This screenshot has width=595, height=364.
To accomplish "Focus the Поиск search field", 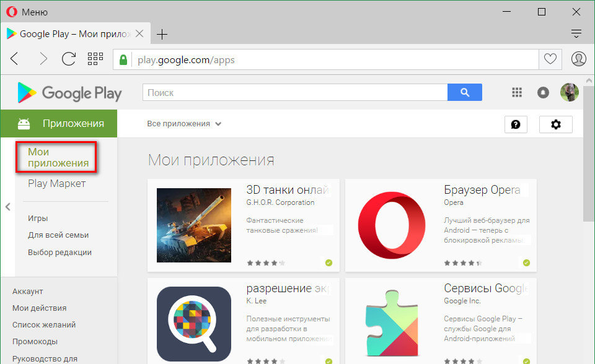I will point(295,92).
